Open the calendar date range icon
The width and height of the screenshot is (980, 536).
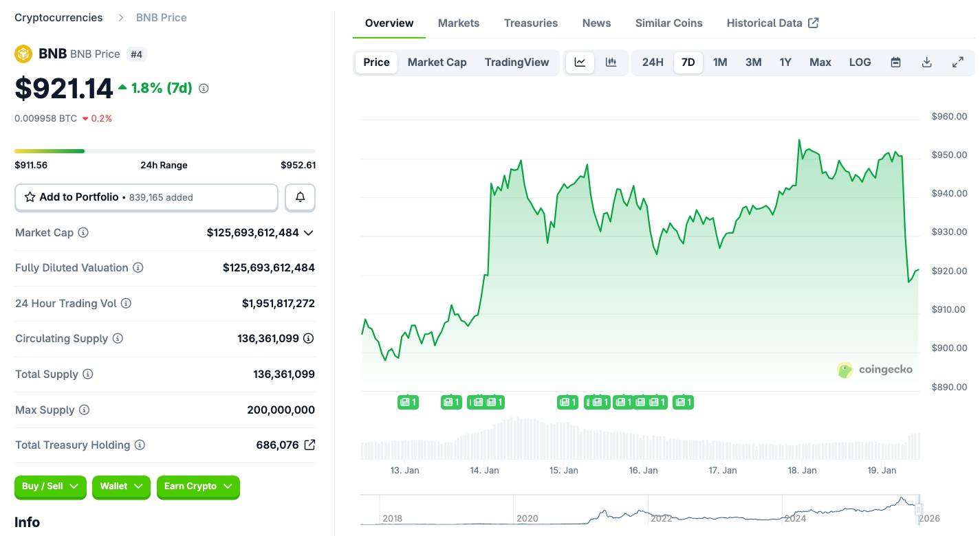click(895, 62)
